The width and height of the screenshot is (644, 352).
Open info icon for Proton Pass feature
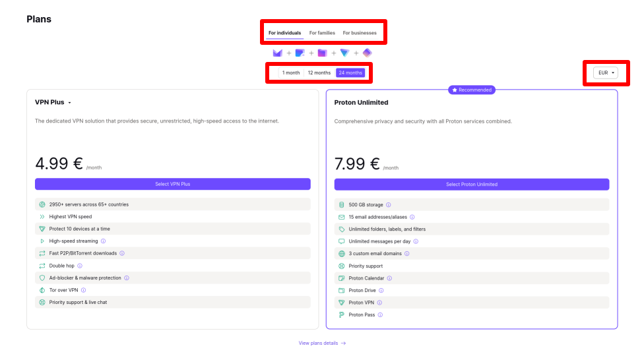point(380,315)
